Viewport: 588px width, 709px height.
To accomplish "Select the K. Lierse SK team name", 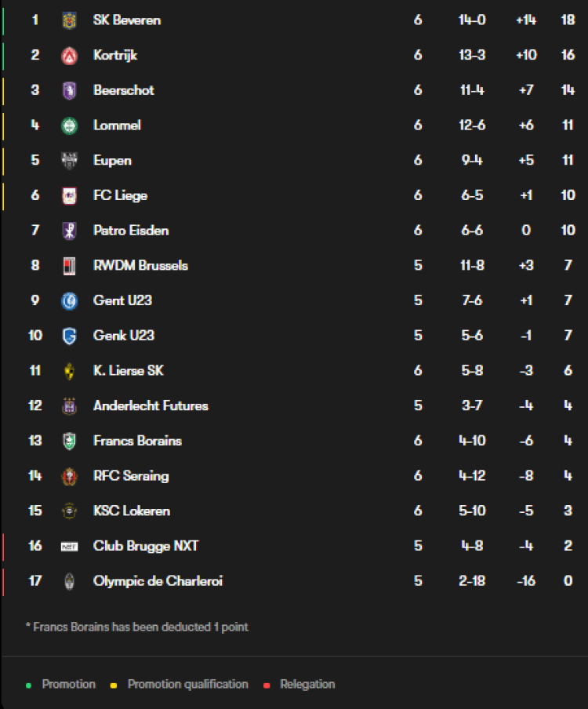I will click(x=128, y=370).
